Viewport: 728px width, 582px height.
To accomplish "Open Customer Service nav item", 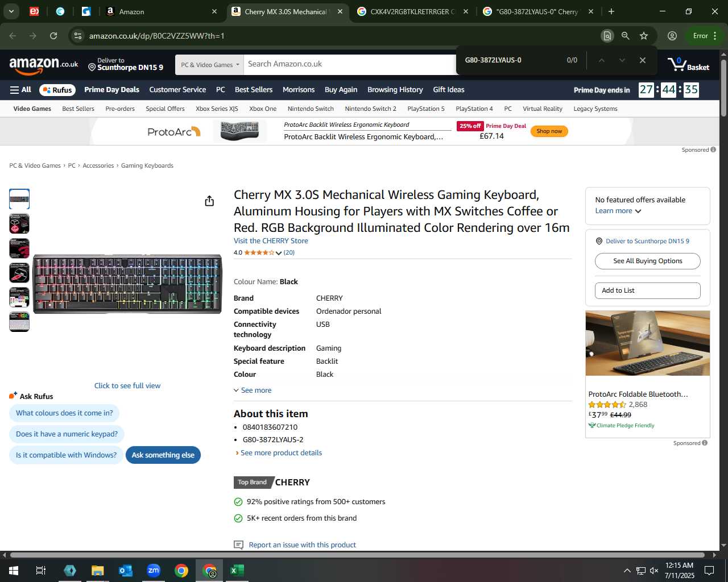I will point(177,90).
